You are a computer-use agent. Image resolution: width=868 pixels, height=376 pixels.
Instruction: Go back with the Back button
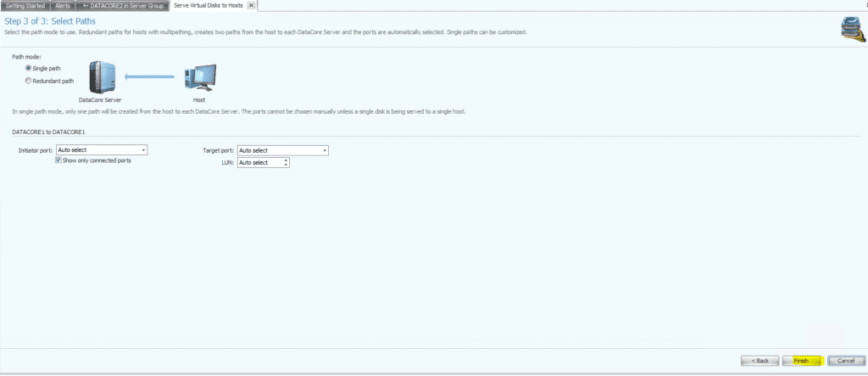759,360
